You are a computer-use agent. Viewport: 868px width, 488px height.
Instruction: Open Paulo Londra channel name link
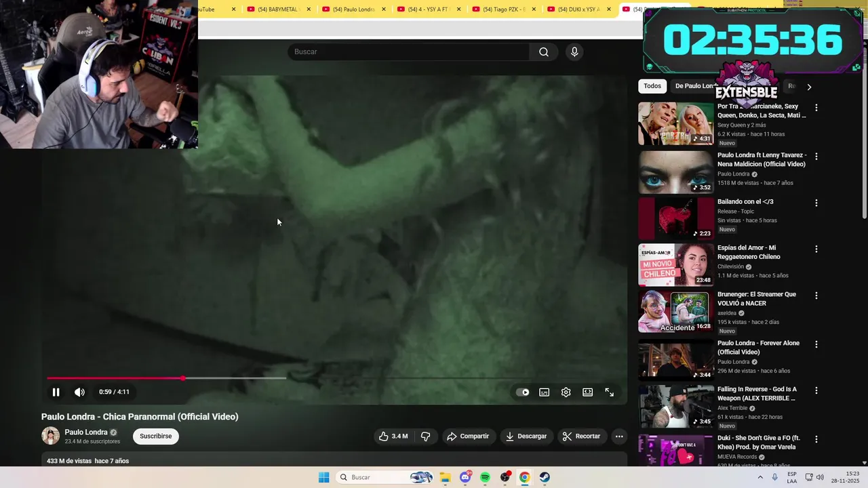86,432
